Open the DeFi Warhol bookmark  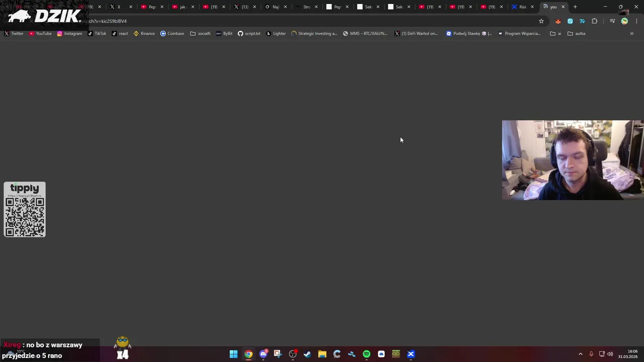pyautogui.click(x=416, y=34)
